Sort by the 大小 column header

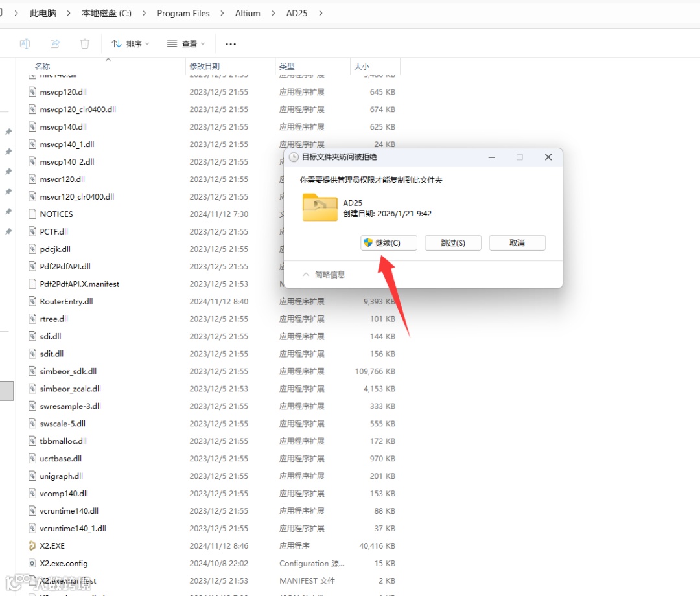click(362, 66)
